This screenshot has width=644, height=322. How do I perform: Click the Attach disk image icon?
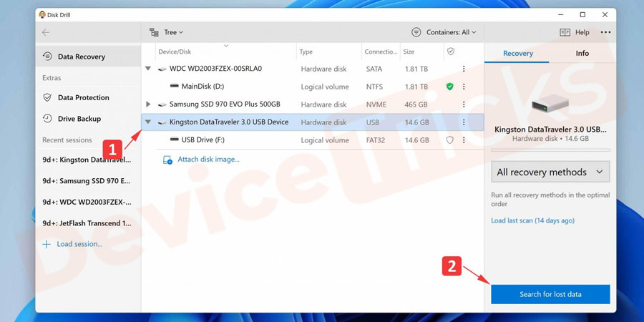click(167, 160)
